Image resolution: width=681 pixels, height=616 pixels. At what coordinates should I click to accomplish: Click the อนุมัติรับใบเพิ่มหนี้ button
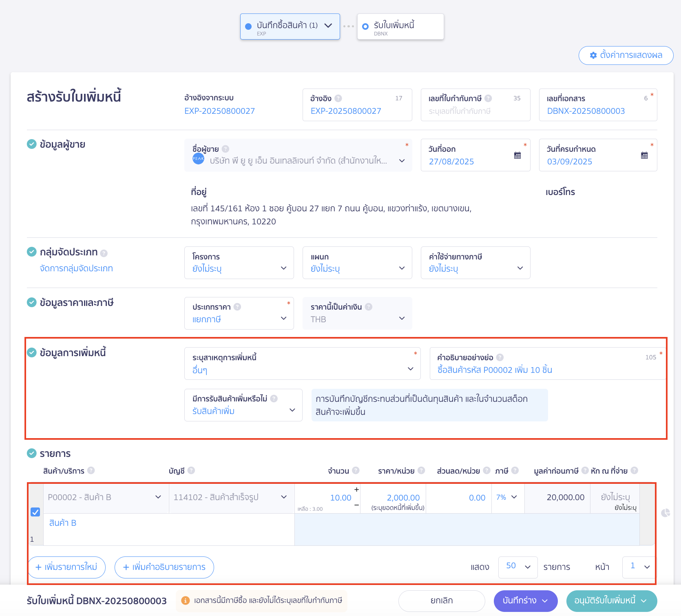point(611,600)
